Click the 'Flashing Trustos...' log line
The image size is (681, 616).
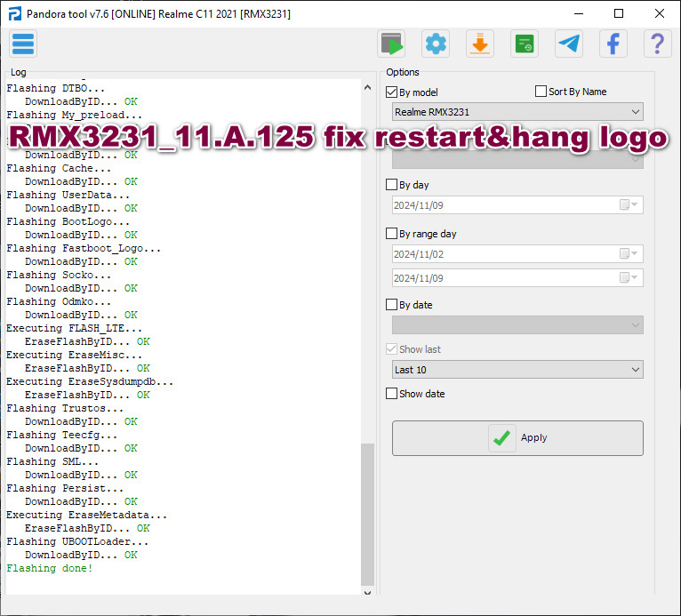click(65, 409)
